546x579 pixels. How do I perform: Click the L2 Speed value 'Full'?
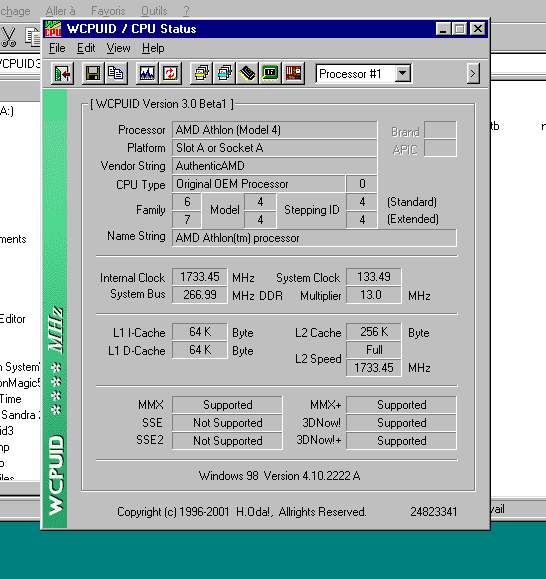pyautogui.click(x=374, y=350)
